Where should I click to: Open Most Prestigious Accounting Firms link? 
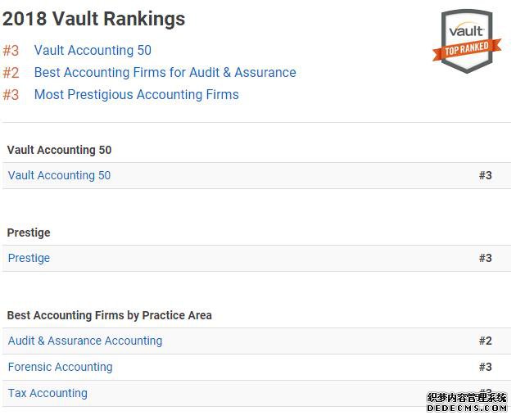pyautogui.click(x=137, y=94)
